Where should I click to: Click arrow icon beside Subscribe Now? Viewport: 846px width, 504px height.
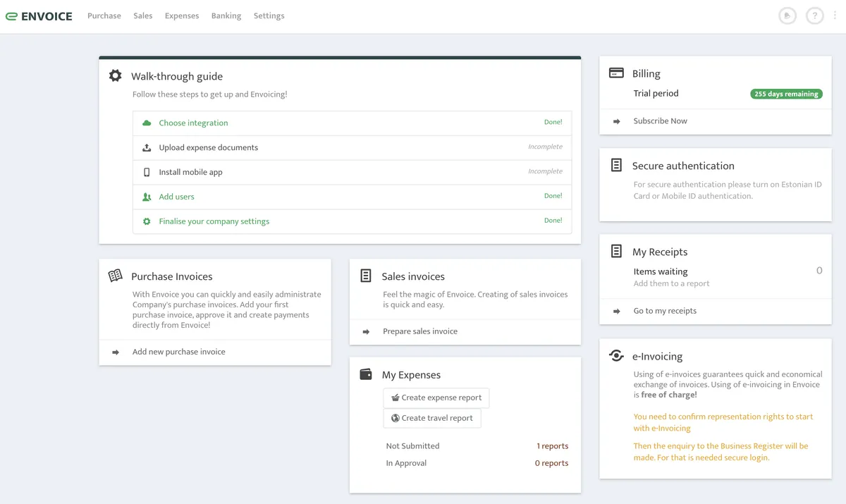[617, 121]
